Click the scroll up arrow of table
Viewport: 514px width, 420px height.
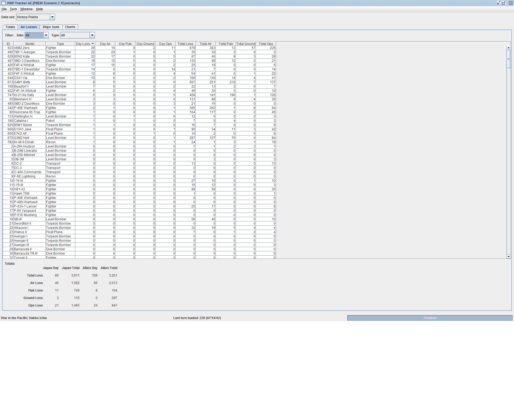pyautogui.click(x=508, y=48)
